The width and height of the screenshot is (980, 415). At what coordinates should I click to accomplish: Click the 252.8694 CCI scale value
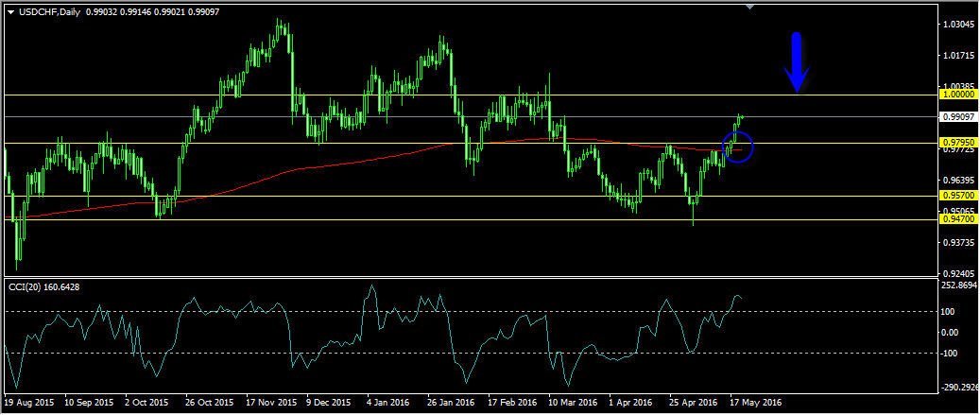tap(959, 285)
